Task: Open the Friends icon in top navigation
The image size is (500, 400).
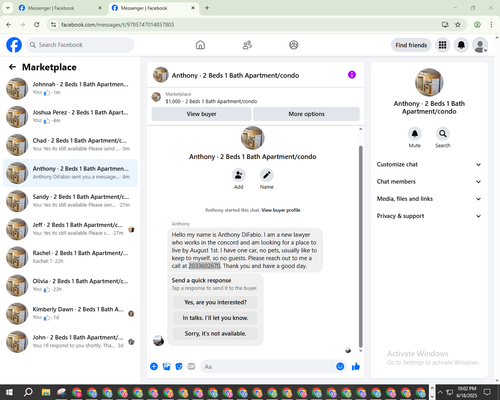Action: tap(247, 45)
